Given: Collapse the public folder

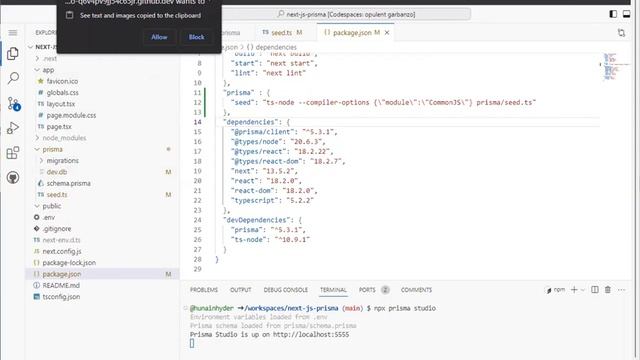Looking at the screenshot, I should click(38, 206).
